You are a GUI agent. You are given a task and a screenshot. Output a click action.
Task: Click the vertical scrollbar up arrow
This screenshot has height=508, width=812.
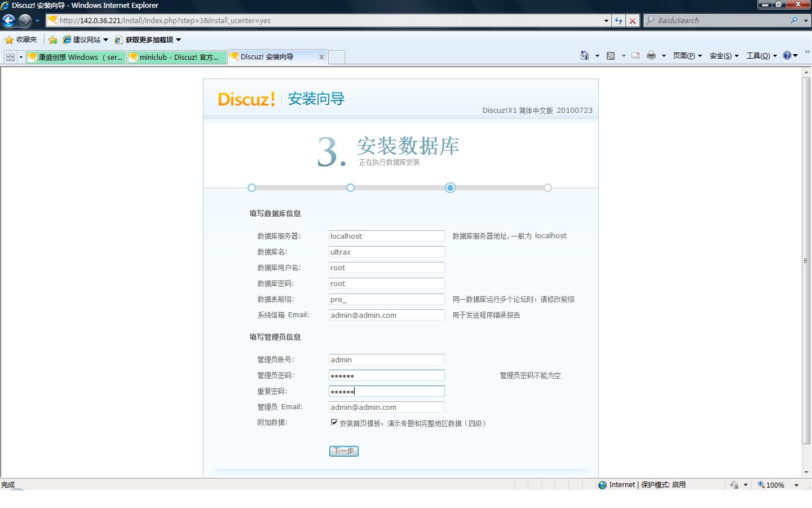click(806, 72)
